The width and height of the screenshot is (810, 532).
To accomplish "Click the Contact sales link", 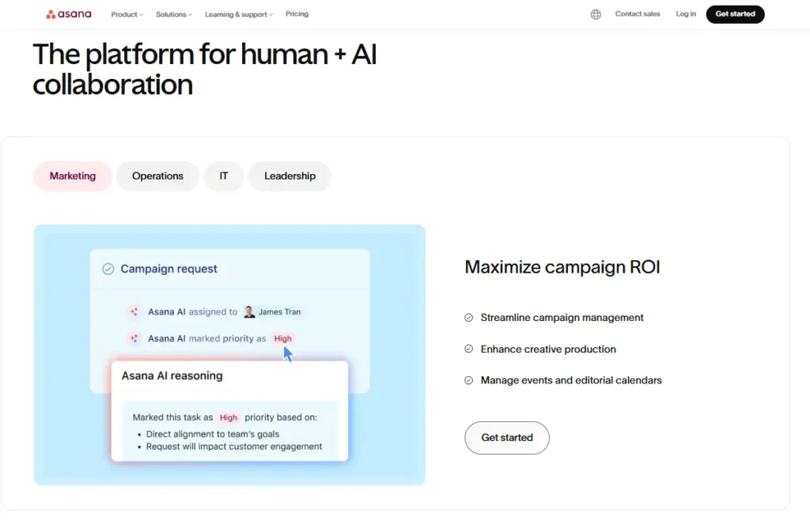I will (x=638, y=13).
